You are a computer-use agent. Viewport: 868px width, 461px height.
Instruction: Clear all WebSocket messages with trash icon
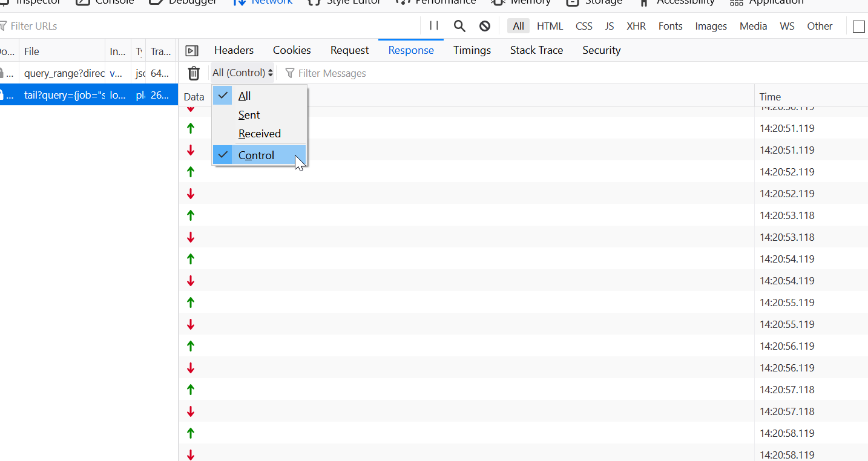coord(193,73)
